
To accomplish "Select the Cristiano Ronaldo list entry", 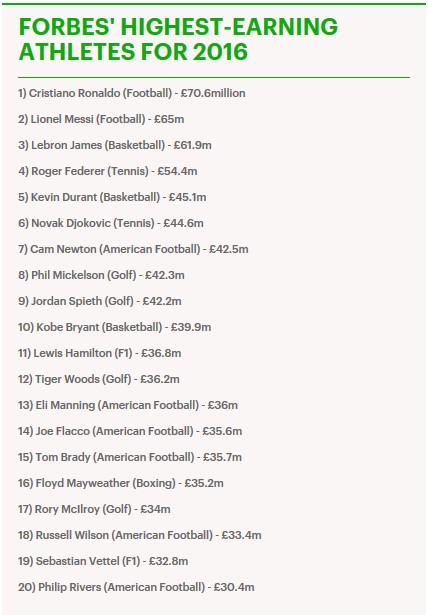I will coord(132,93).
